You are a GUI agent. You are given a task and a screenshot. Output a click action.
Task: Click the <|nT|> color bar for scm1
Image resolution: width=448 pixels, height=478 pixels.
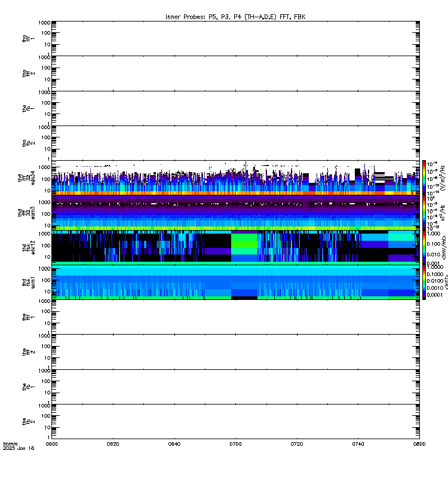click(424, 282)
